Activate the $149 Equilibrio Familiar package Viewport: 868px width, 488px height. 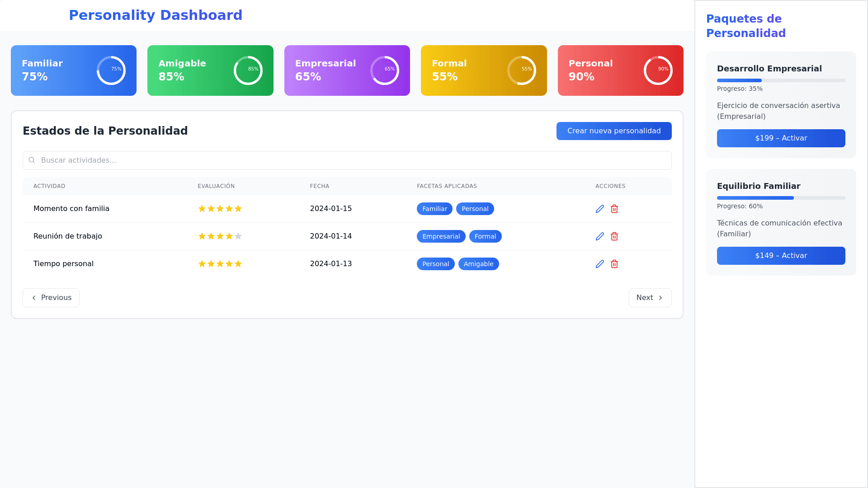781,256
